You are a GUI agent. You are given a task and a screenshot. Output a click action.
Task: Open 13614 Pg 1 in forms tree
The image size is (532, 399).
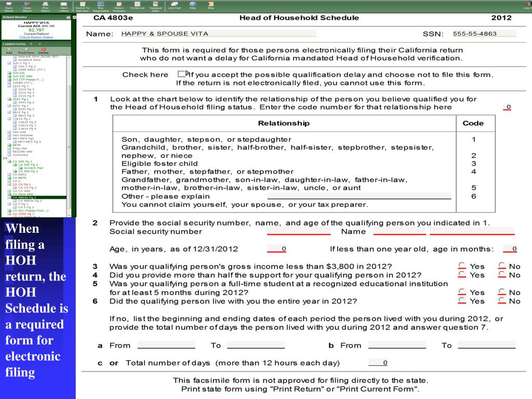(x=21, y=119)
